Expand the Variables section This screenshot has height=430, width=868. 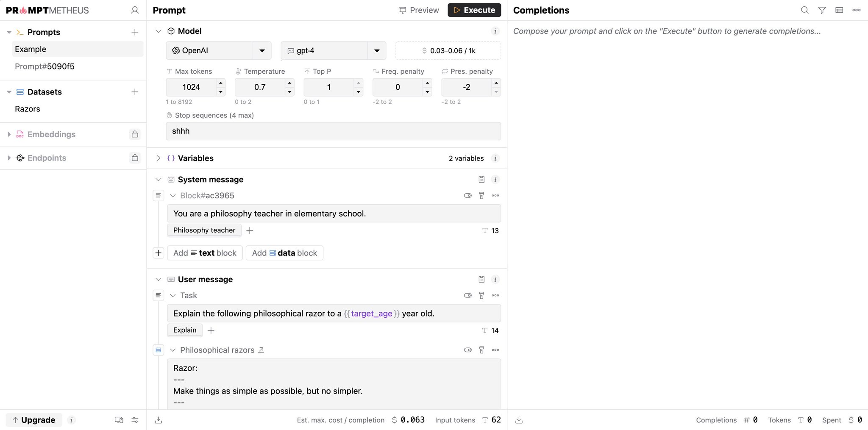coord(159,158)
